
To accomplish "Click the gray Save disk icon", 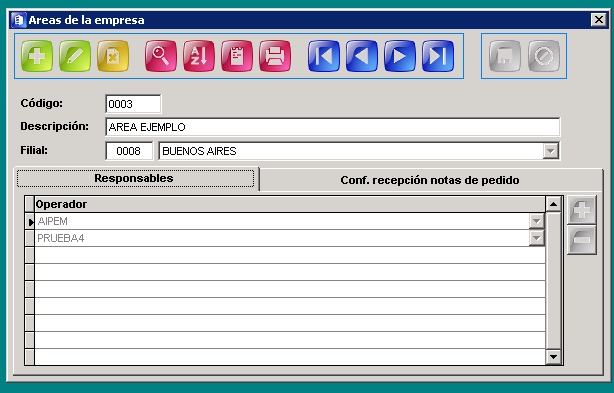I will click(x=505, y=56).
